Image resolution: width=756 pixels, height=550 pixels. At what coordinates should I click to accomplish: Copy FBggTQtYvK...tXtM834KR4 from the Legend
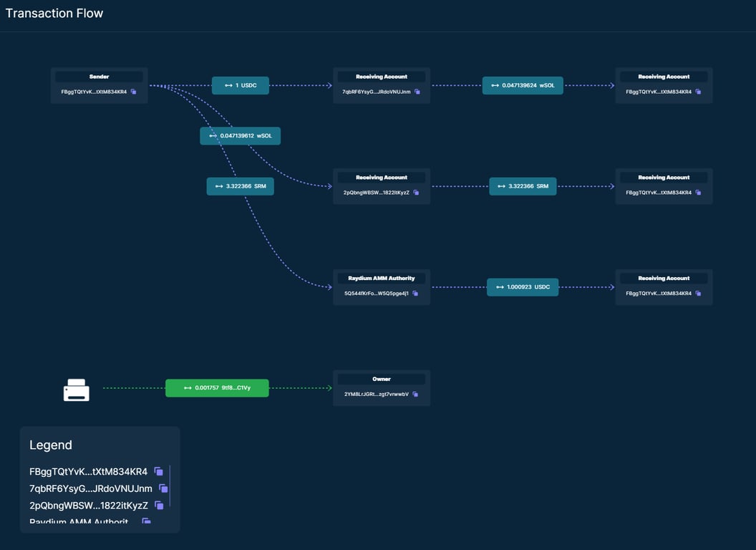[x=158, y=471]
